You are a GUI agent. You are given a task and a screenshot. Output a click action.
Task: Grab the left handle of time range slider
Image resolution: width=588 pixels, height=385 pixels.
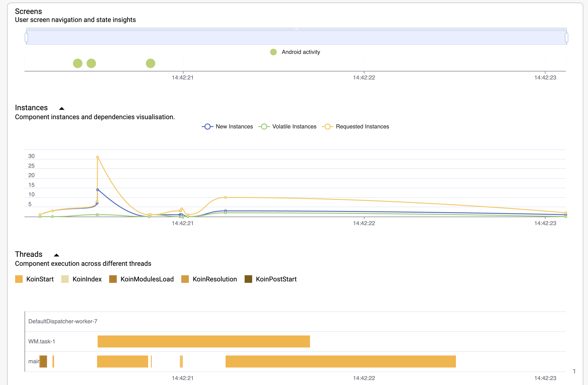pyautogui.click(x=26, y=38)
